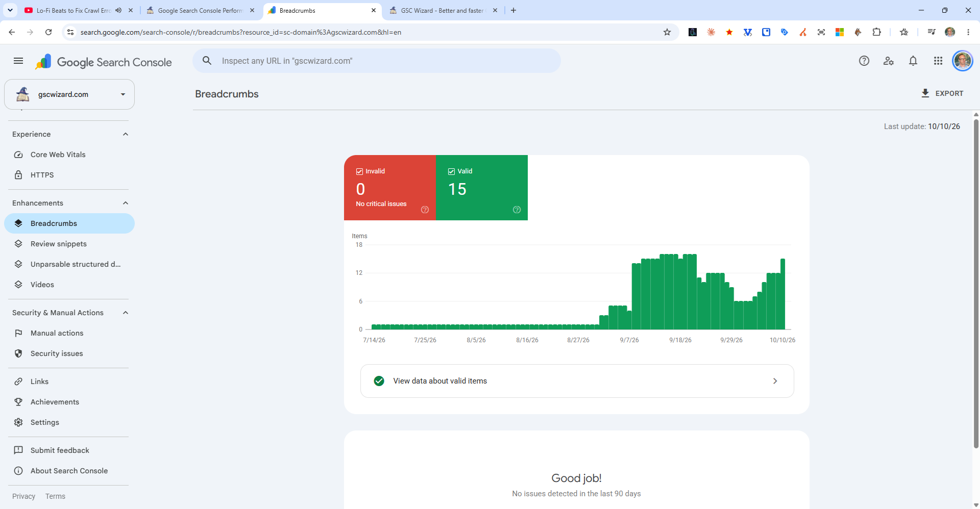Mute the Lo-Fi Beats tab audio icon
The image size is (980, 509).
(x=118, y=10)
